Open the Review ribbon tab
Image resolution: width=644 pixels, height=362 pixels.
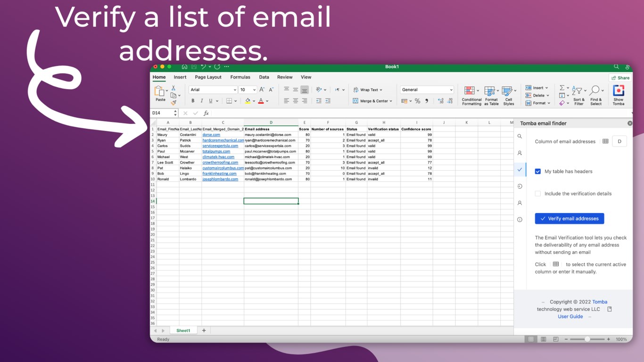point(285,77)
